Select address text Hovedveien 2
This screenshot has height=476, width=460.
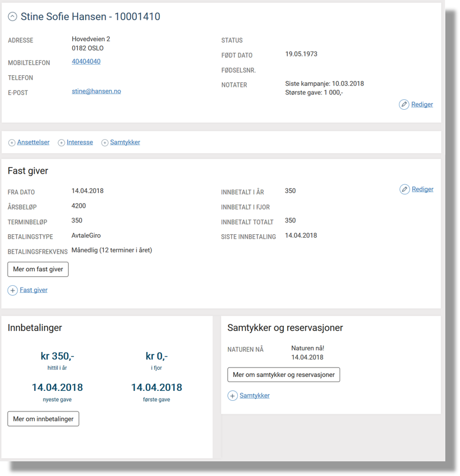(x=91, y=39)
